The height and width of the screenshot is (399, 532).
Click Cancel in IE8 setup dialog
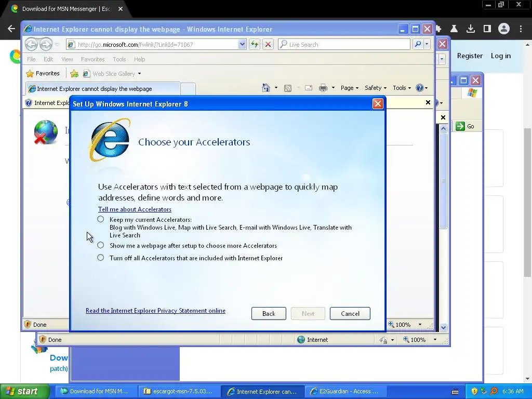click(x=350, y=313)
